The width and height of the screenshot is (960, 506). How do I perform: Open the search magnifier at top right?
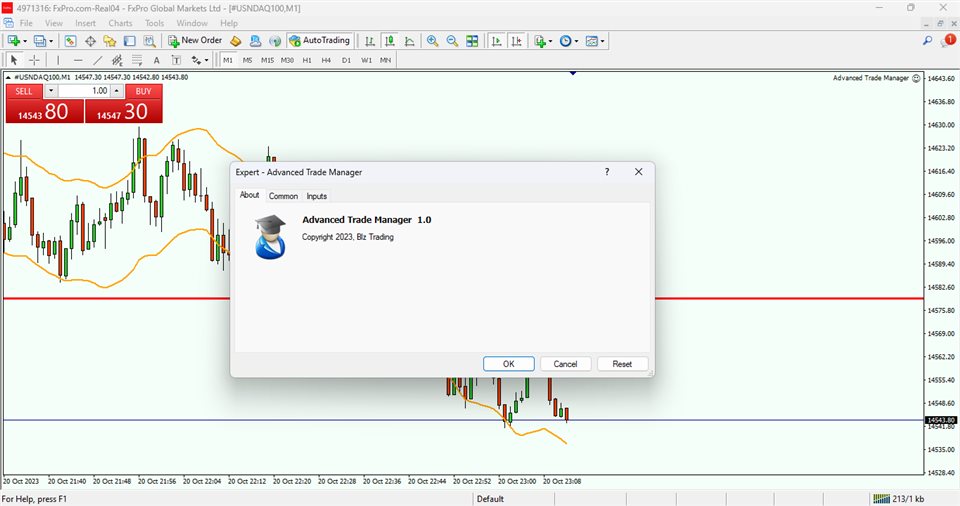pyautogui.click(x=928, y=40)
